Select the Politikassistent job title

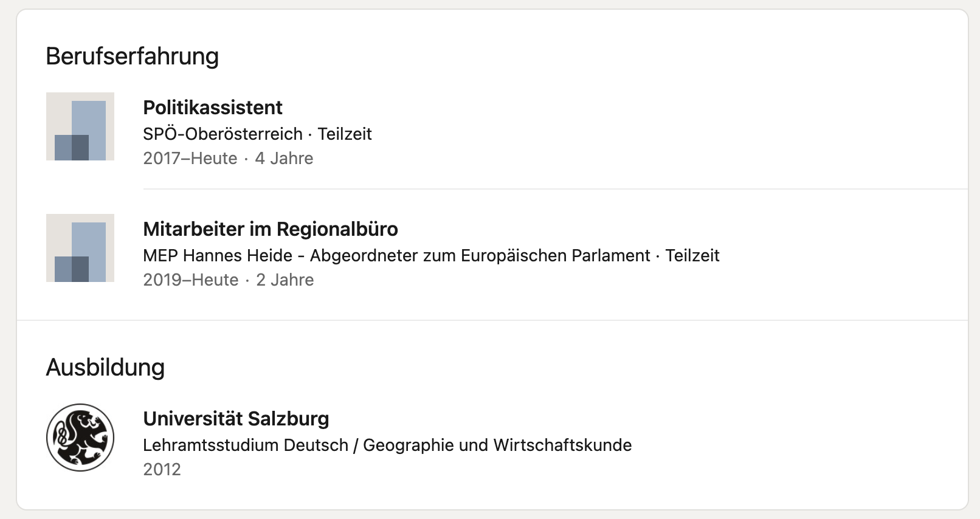tap(213, 108)
